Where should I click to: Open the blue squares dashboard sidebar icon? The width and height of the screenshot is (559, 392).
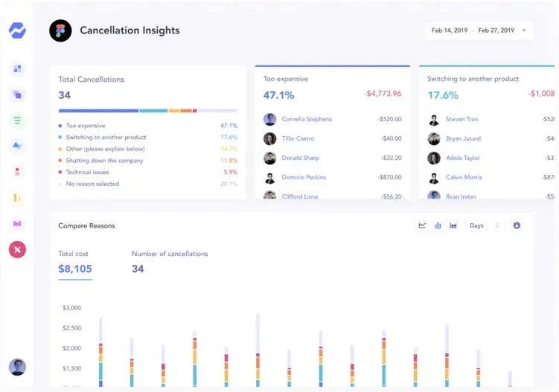pyautogui.click(x=17, y=68)
